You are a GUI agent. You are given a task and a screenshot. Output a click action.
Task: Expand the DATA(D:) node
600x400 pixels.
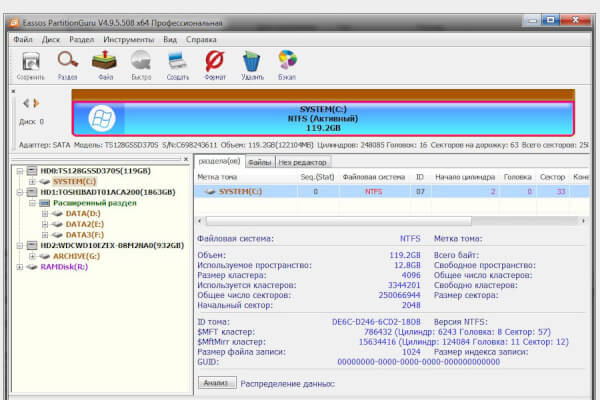click(x=45, y=214)
